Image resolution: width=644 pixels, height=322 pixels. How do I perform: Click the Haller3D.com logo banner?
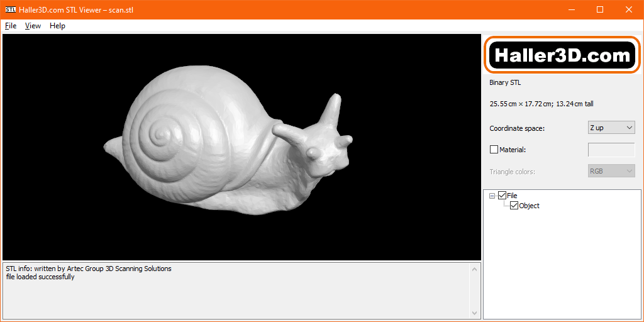[x=562, y=55]
